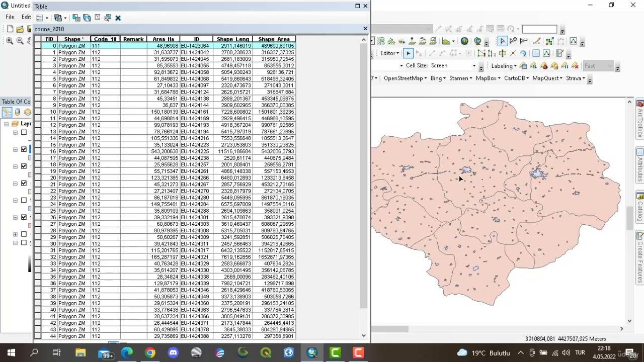Open ArcMap from the Windows taskbar
644x362 pixels.
(312, 353)
